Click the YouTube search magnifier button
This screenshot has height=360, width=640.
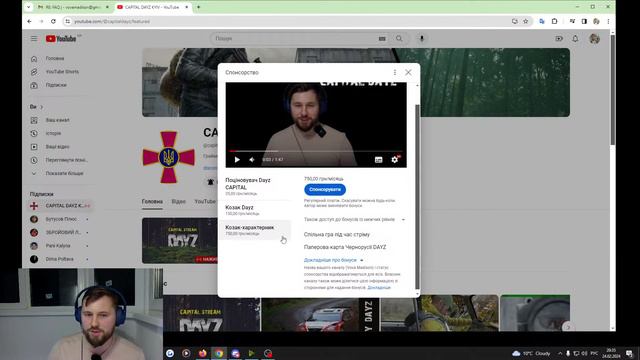coord(399,38)
